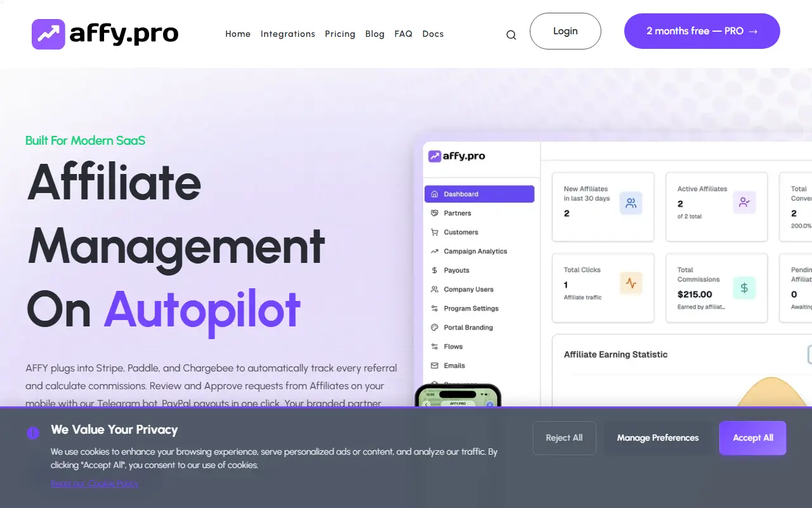812x508 pixels.
Task: Open the Integrations nav link
Action: [288, 34]
